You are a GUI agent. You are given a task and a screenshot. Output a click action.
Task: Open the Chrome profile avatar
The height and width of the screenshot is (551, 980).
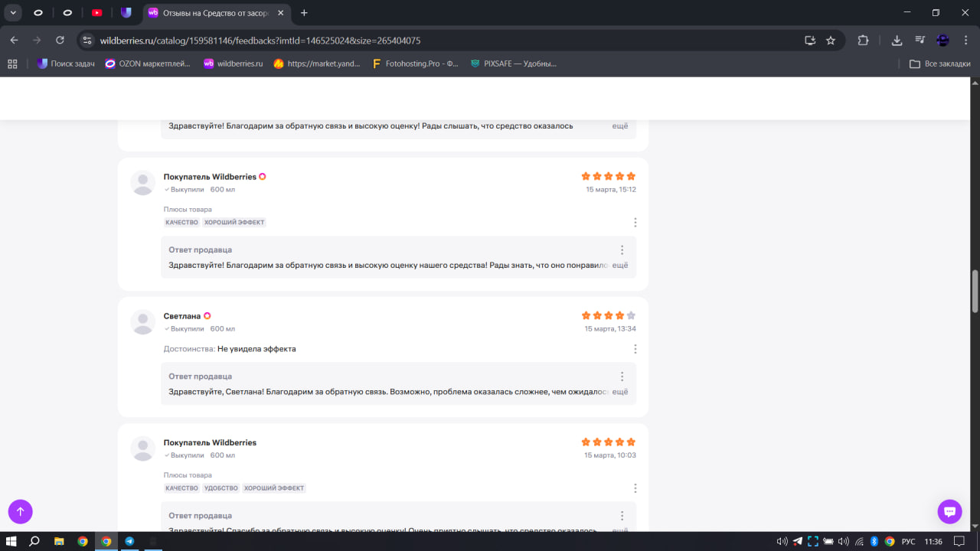point(942,41)
